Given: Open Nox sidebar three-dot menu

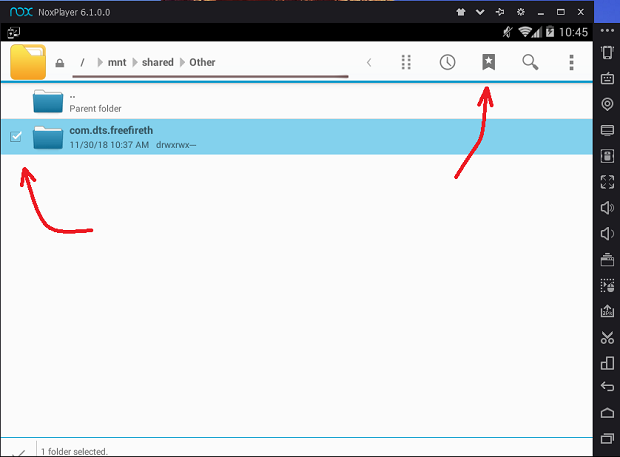Looking at the screenshot, I should [x=607, y=31].
